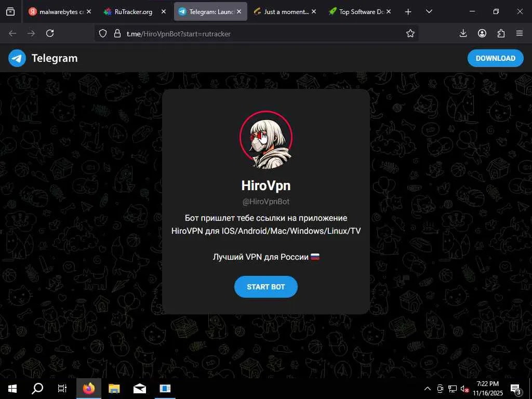Switch to the malwarebytes tab

pyautogui.click(x=60, y=11)
